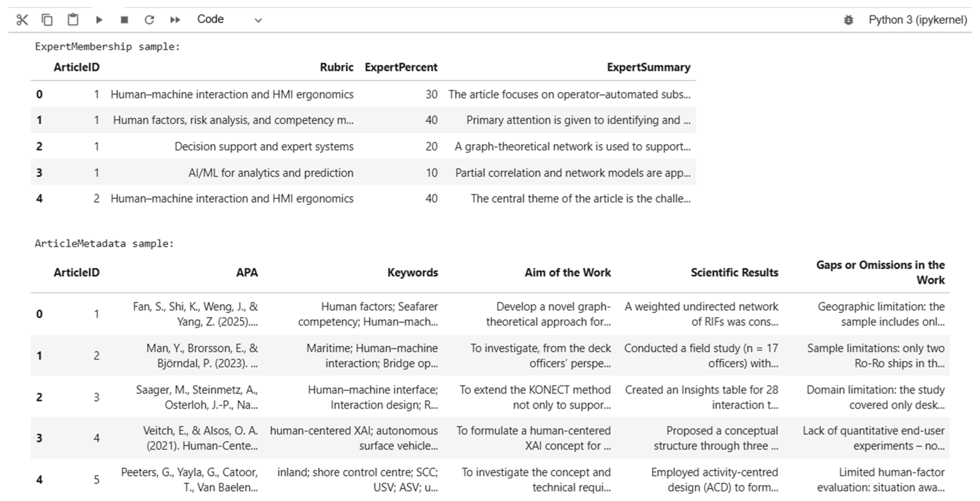
Task: Click the AI/ML for analytics and prediction cell
Action: click(271, 173)
